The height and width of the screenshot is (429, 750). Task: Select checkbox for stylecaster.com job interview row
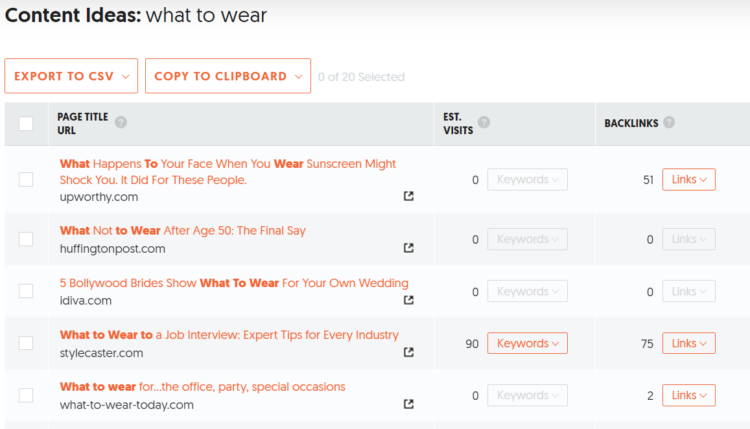click(x=26, y=343)
